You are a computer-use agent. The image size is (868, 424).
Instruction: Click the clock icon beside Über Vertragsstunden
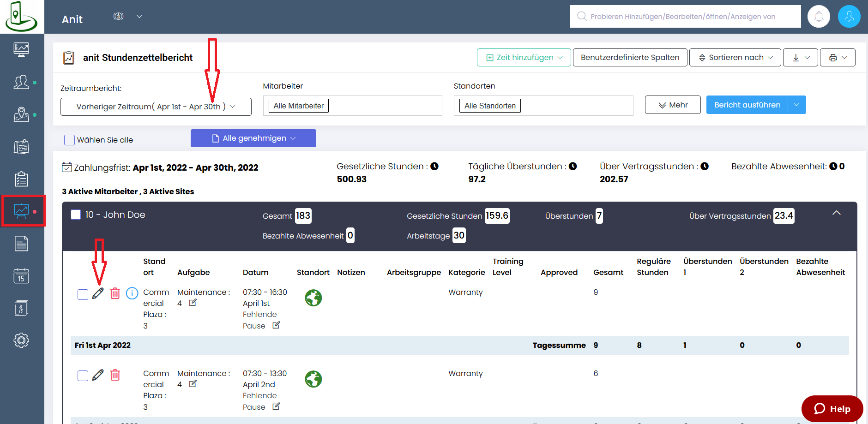click(705, 166)
